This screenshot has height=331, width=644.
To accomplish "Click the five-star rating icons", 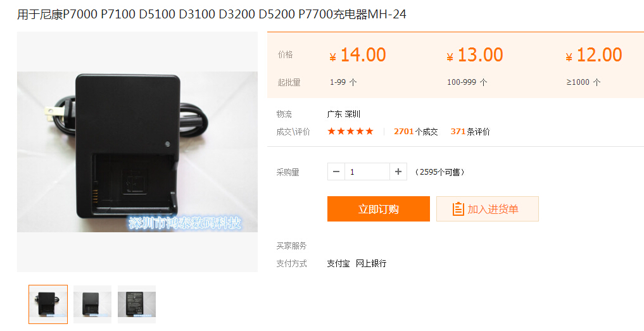I will [350, 132].
